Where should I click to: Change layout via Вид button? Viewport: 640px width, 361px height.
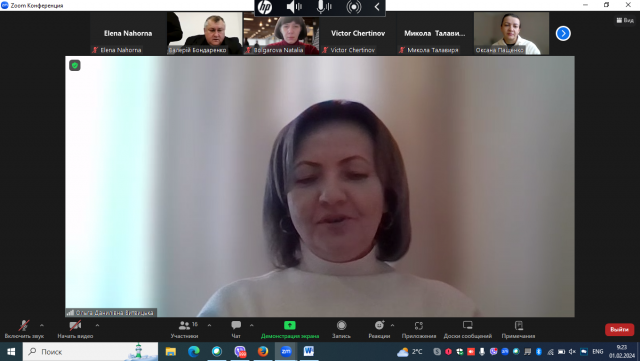coord(625,20)
